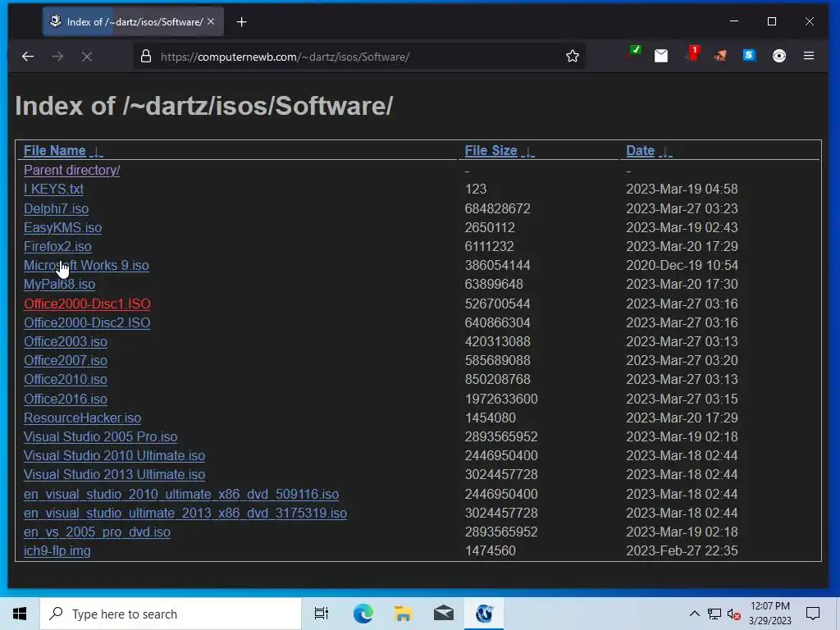Open the browser hamburger menu
840x630 pixels.
coord(808,56)
